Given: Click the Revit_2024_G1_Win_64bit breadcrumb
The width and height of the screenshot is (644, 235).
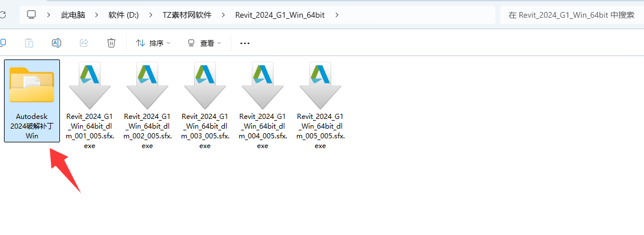Looking at the screenshot, I should coord(280,15).
